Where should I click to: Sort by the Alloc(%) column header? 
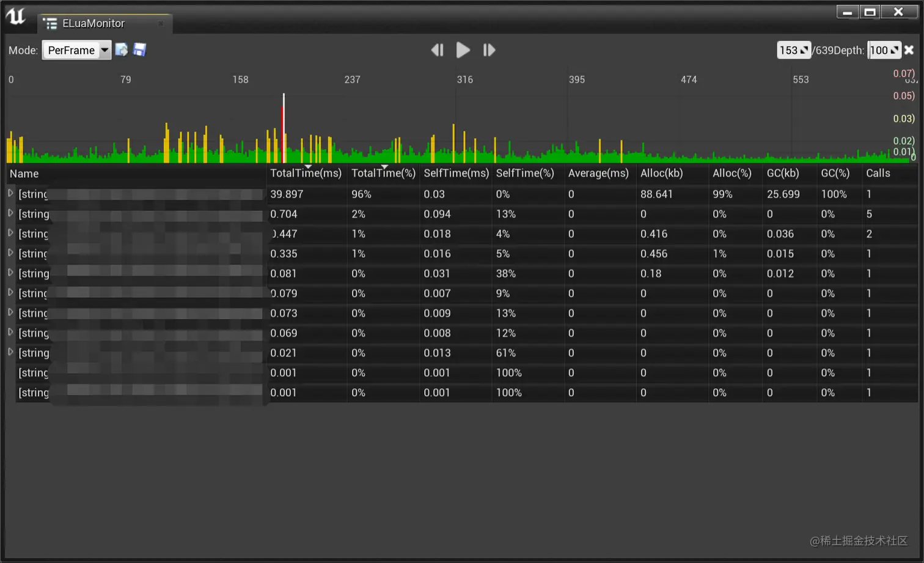pos(735,174)
